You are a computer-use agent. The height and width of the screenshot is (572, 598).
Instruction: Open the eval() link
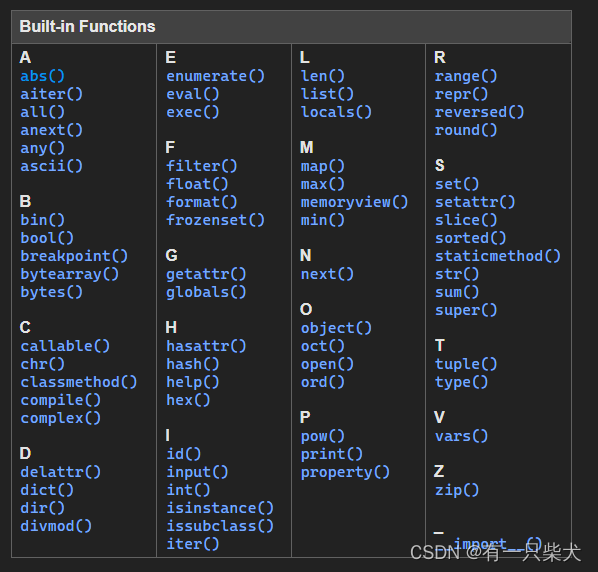pyautogui.click(x=193, y=94)
